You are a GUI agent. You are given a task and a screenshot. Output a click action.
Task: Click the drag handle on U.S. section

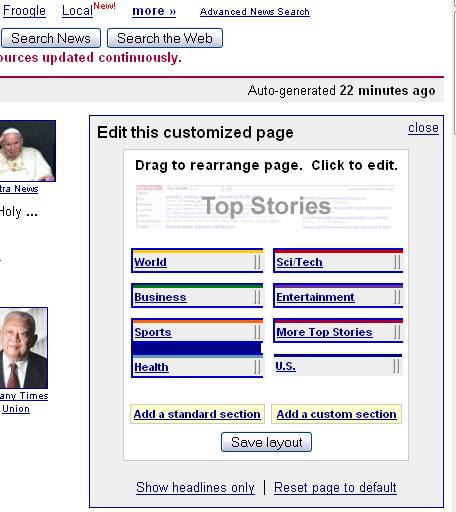tap(396, 366)
